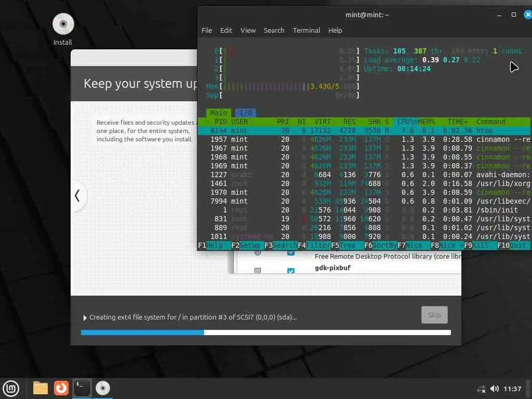This screenshot has height=399, width=532.
Task: Open the terminal Help menu
Action: pos(335,31)
